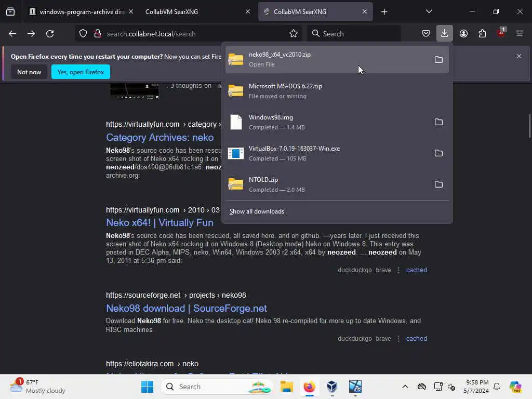The width and height of the screenshot is (532, 399).
Task: Reload the current page
Action: click(x=50, y=34)
